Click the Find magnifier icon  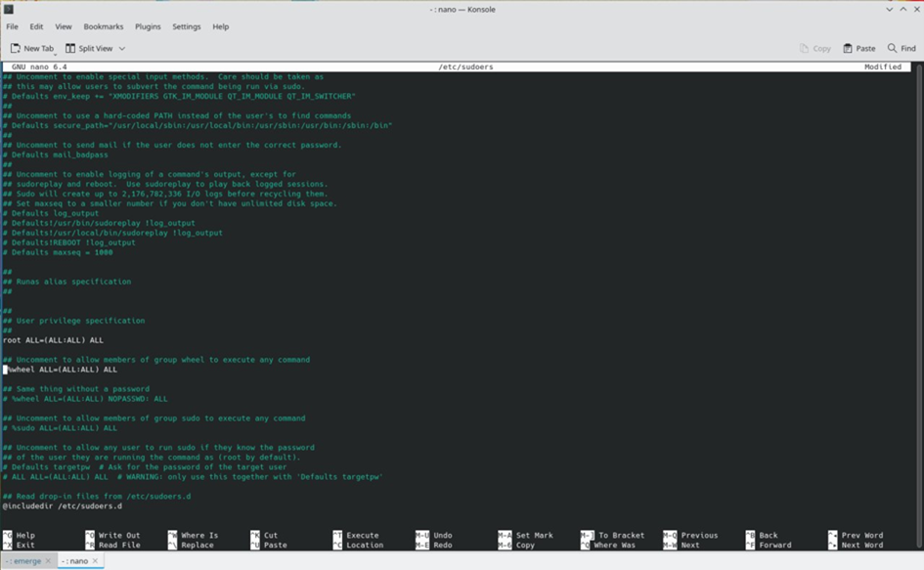(892, 48)
